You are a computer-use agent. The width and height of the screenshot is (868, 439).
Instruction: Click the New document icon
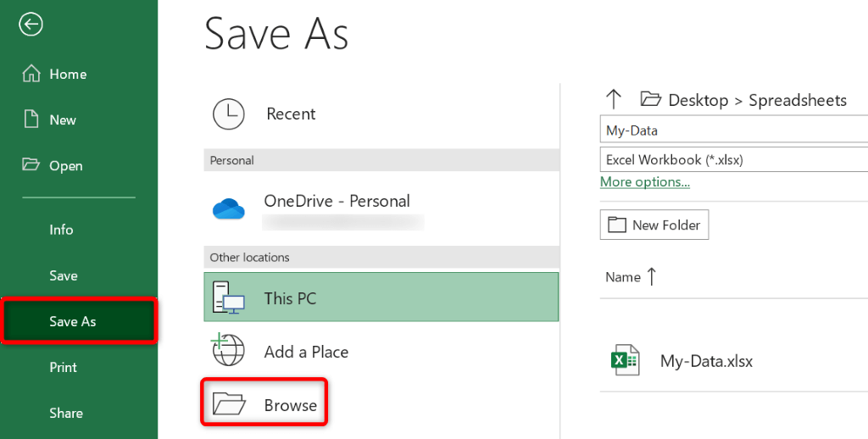31,119
